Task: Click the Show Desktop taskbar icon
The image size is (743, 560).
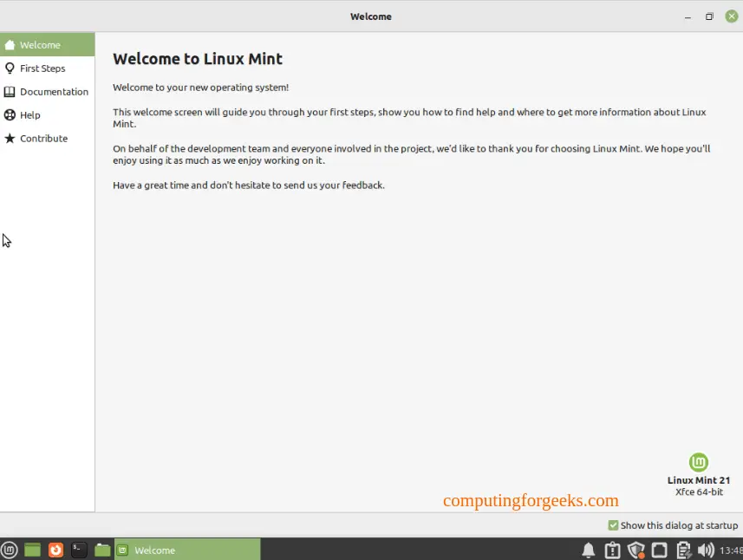Action: (32, 550)
